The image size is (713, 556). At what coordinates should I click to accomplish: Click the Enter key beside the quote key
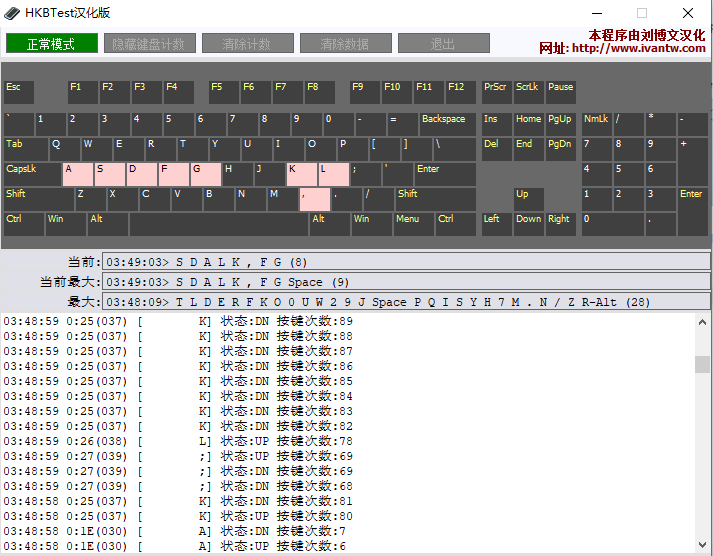pos(443,174)
